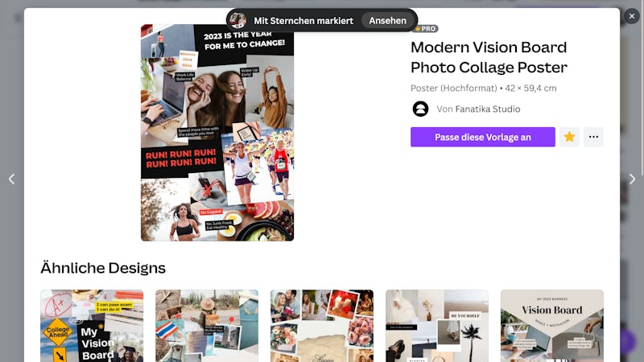This screenshot has width=644, height=362.
Task: Click the toast notification thumbnail image
Action: tap(237, 21)
